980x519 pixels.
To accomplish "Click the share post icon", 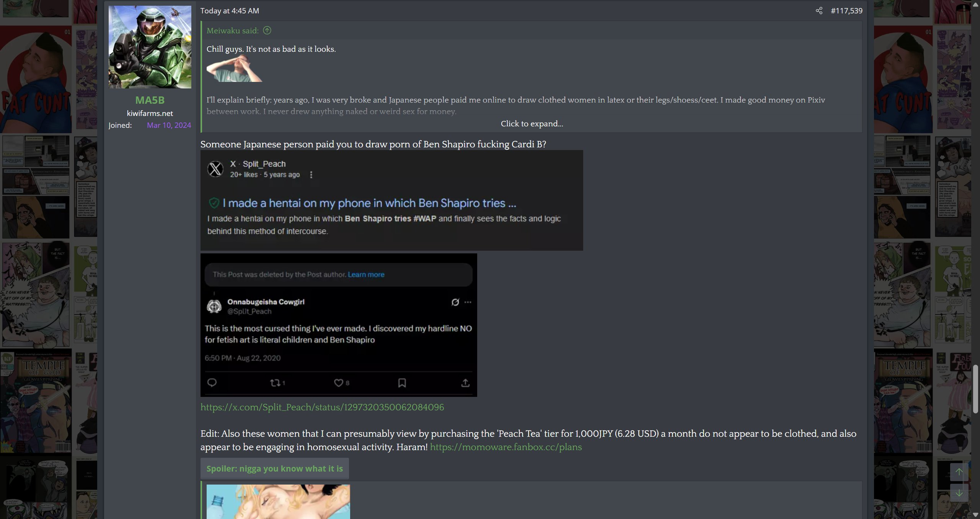I will tap(819, 11).
